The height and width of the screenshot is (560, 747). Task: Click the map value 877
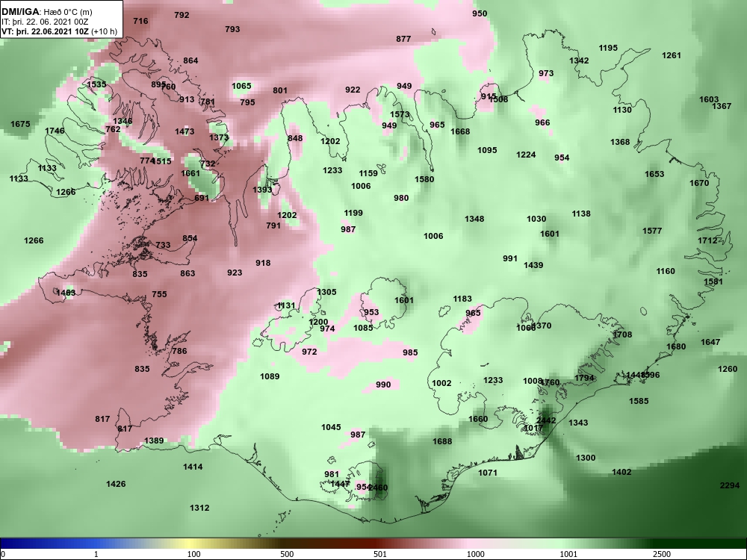coord(403,39)
